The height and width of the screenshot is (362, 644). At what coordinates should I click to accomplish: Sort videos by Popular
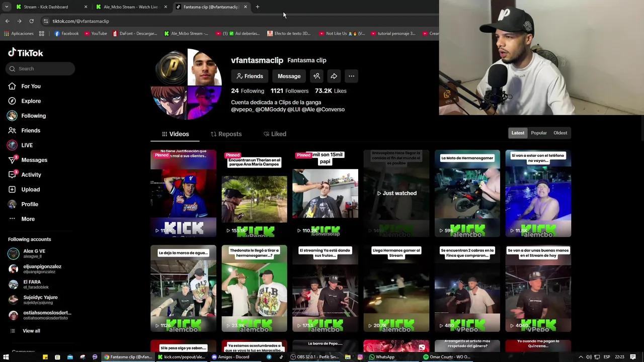coord(538,133)
